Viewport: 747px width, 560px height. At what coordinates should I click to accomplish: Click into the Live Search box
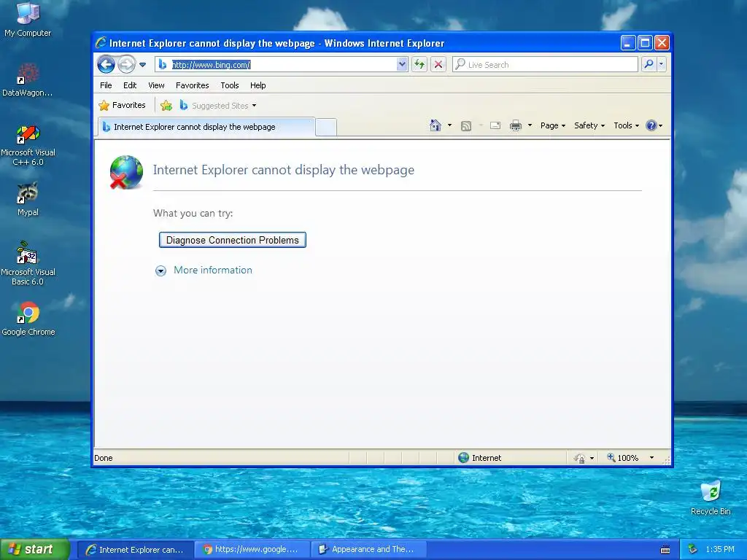544,64
